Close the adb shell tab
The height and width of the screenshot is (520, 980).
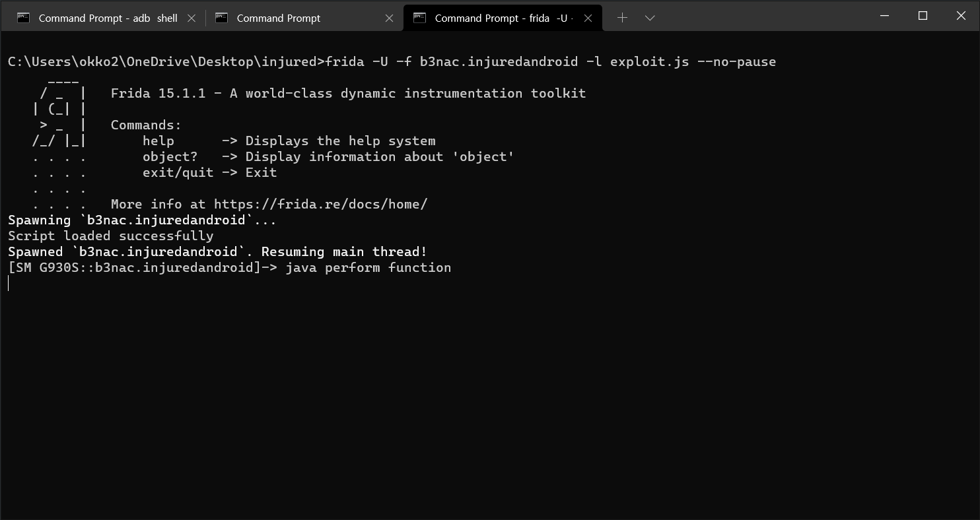click(x=192, y=18)
